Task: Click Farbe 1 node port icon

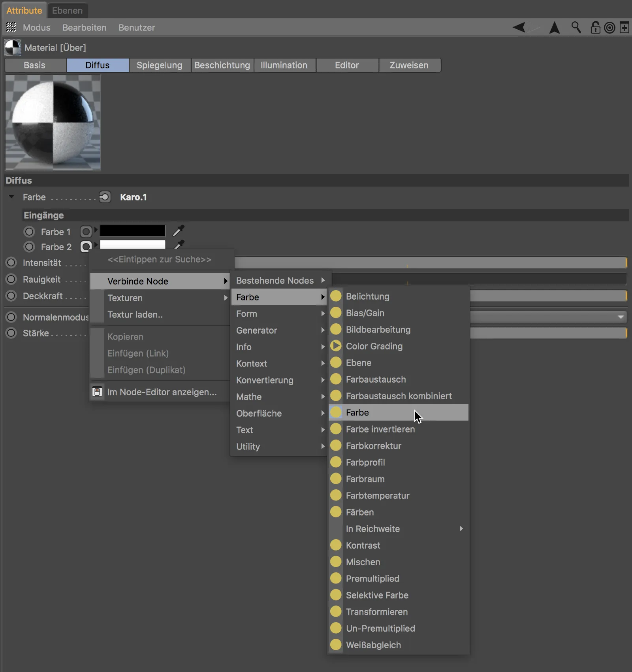Action: click(x=86, y=231)
